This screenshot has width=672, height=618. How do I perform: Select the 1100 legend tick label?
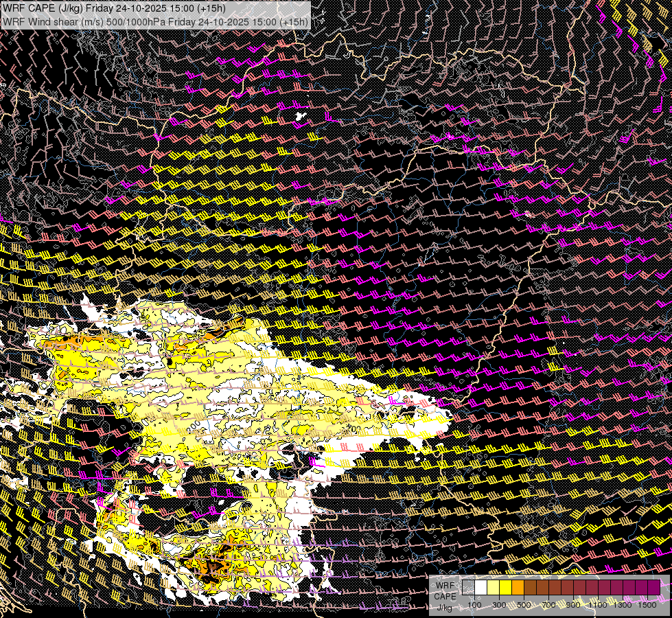tap(598, 605)
